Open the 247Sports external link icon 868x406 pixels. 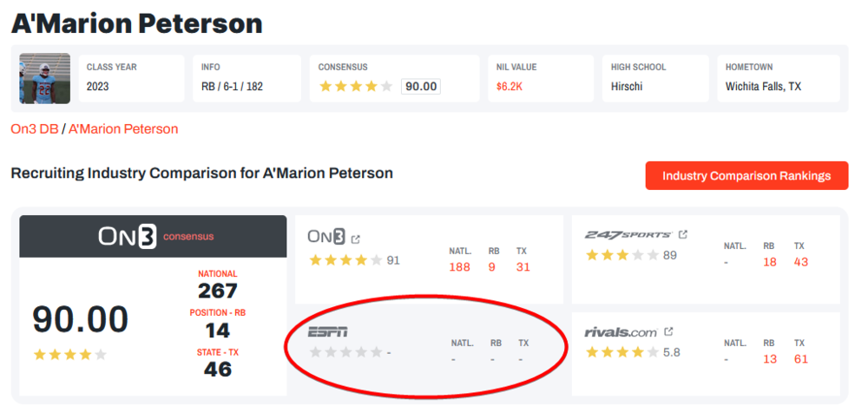683,234
